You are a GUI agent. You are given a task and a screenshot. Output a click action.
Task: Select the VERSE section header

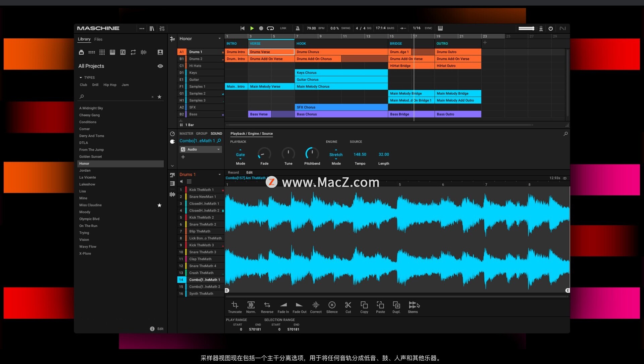point(271,44)
